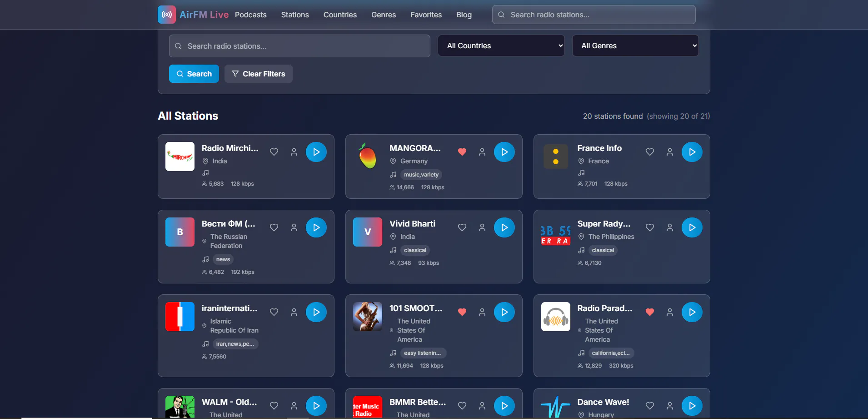The height and width of the screenshot is (419, 868).
Task: Click the person icon on Radio Mirchi card
Action: tap(294, 152)
